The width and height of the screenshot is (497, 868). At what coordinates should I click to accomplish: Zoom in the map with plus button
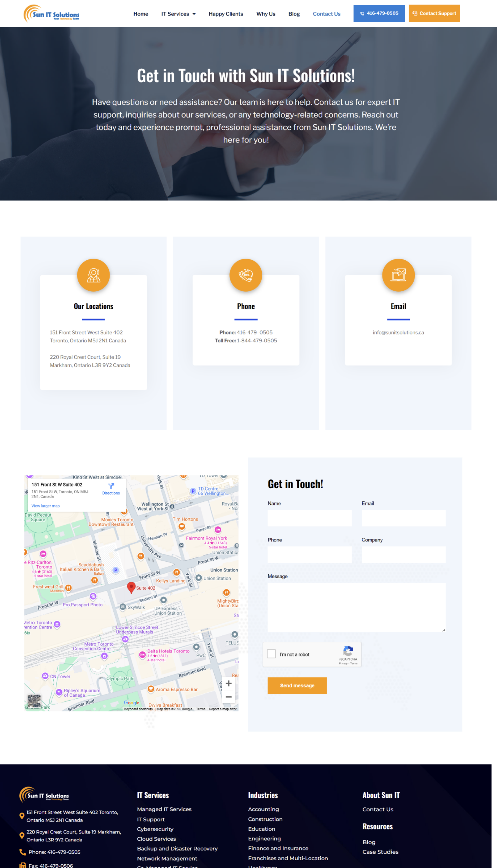click(228, 683)
